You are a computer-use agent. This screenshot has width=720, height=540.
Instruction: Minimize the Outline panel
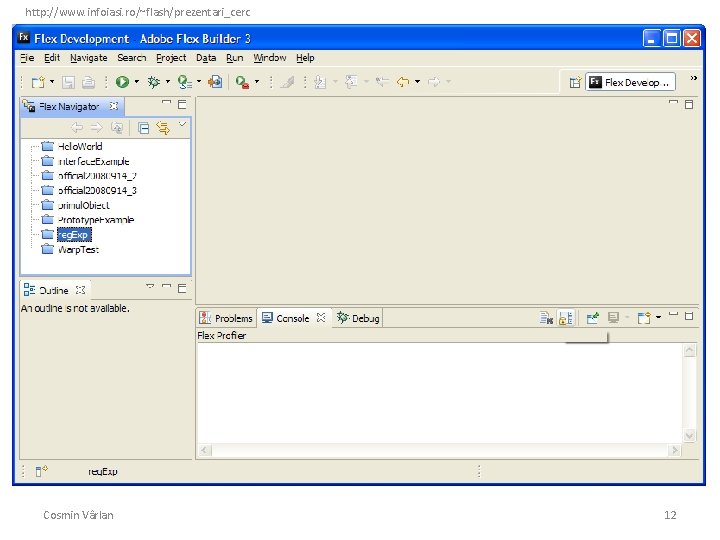[166, 287]
